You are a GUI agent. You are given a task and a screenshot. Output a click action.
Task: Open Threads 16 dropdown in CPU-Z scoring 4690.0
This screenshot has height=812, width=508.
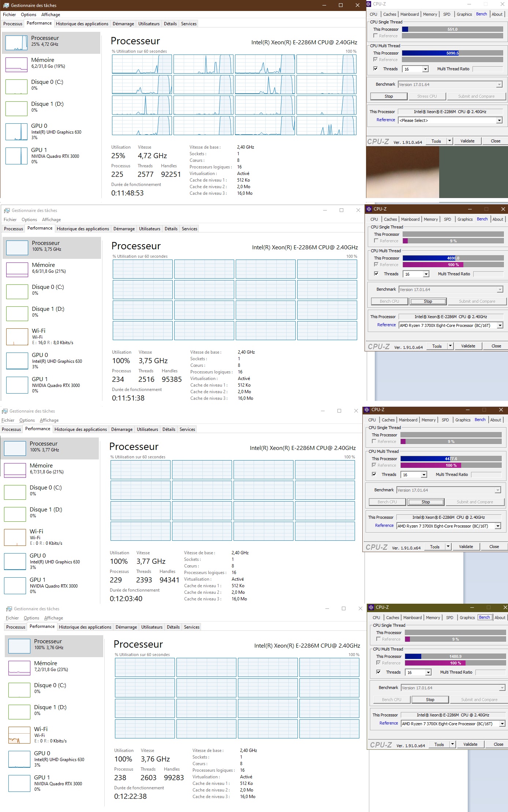[426, 274]
